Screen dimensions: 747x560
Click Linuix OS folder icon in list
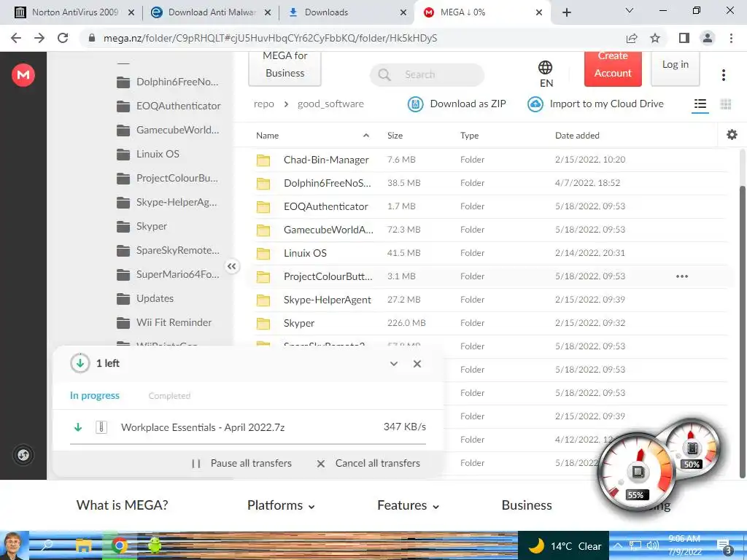(x=263, y=253)
